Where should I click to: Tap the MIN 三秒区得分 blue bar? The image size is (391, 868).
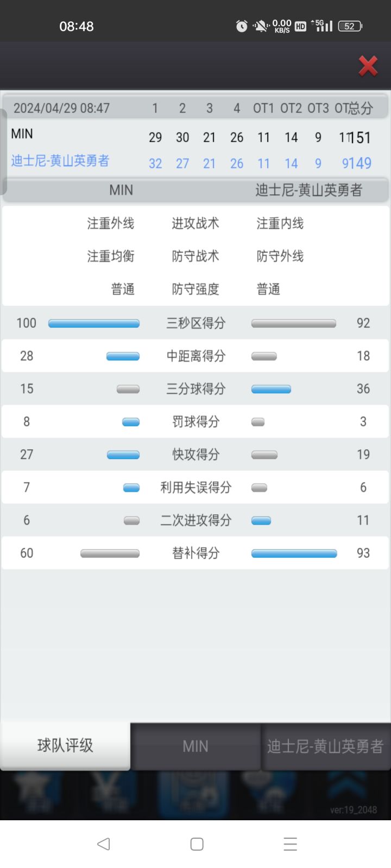click(94, 323)
